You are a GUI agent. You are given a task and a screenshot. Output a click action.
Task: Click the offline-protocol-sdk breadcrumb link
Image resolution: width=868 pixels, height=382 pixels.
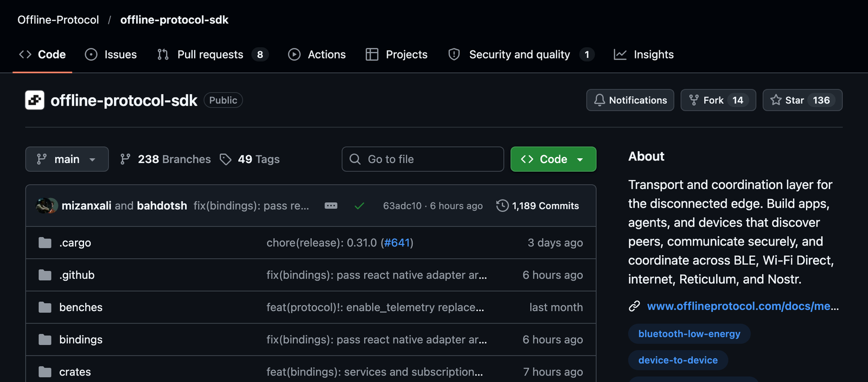click(x=174, y=20)
